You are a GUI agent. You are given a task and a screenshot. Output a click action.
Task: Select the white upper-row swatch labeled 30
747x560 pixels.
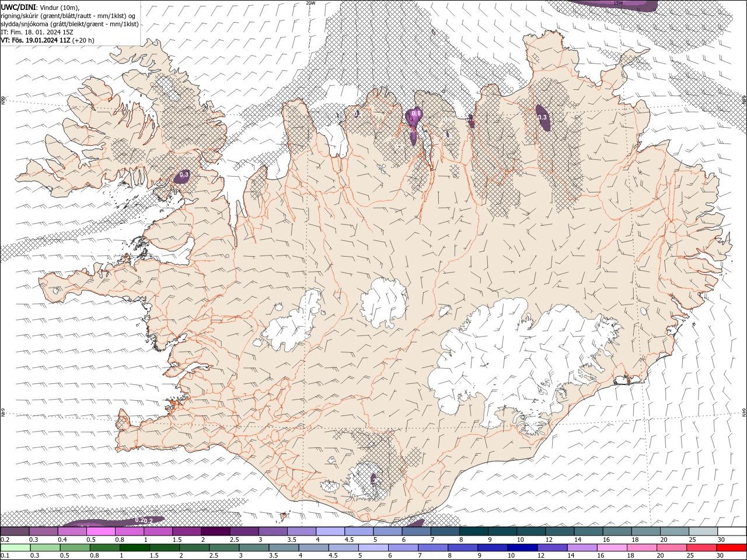732,531
